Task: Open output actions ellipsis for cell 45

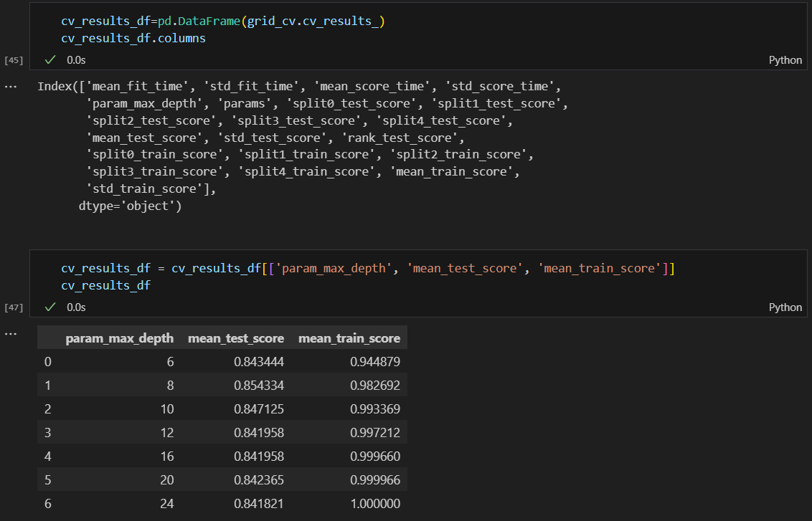Action: pyautogui.click(x=10, y=87)
